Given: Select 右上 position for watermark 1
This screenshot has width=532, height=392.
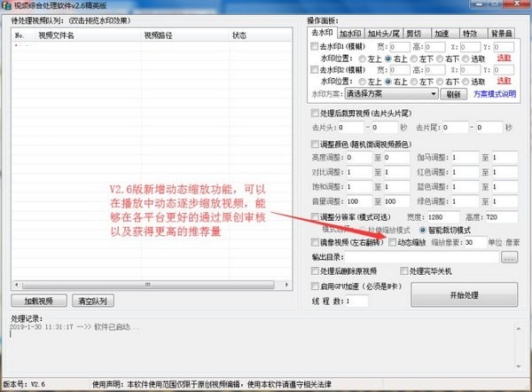Looking at the screenshot, I should [388, 59].
